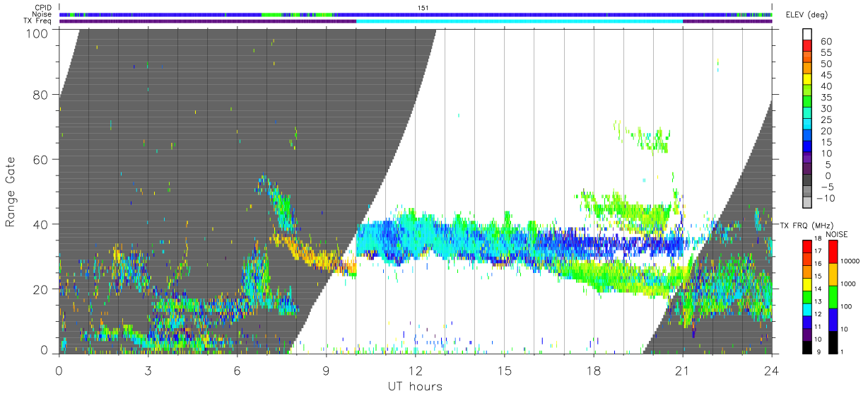This screenshot has width=868, height=401.
Task: Click the 80 tick on Range Gate axis
Action: 41,94
